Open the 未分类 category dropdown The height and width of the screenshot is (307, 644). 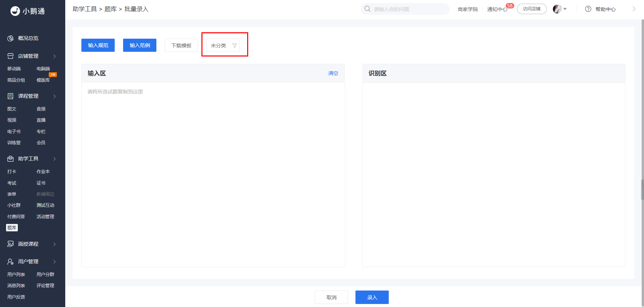[x=223, y=45]
